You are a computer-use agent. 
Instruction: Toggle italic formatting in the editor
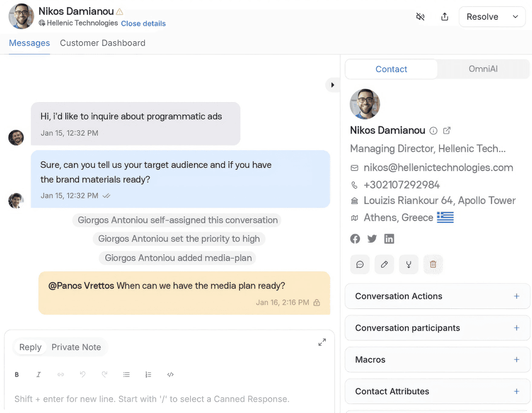pos(38,375)
